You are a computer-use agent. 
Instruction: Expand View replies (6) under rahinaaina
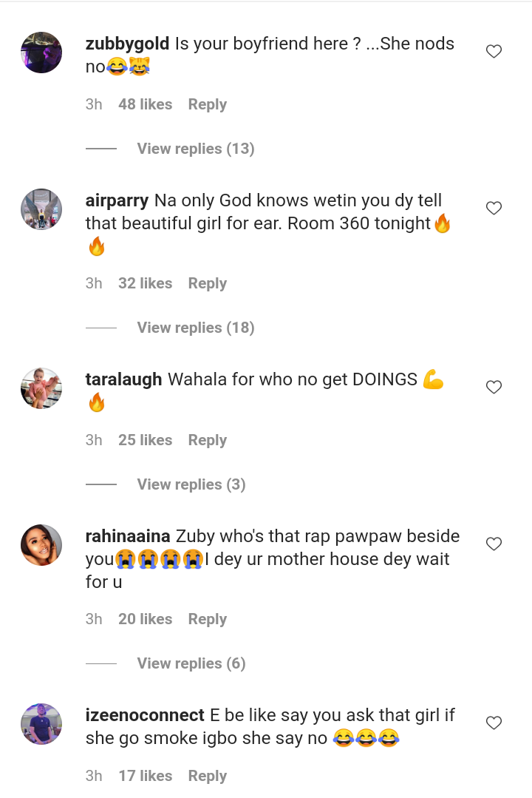[191, 663]
